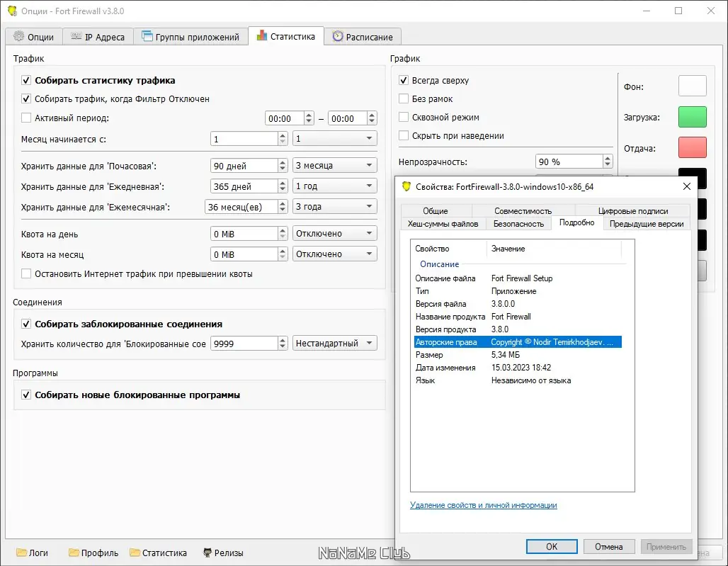Click the Профиль folder icon
728x566 pixels.
pos(74,552)
